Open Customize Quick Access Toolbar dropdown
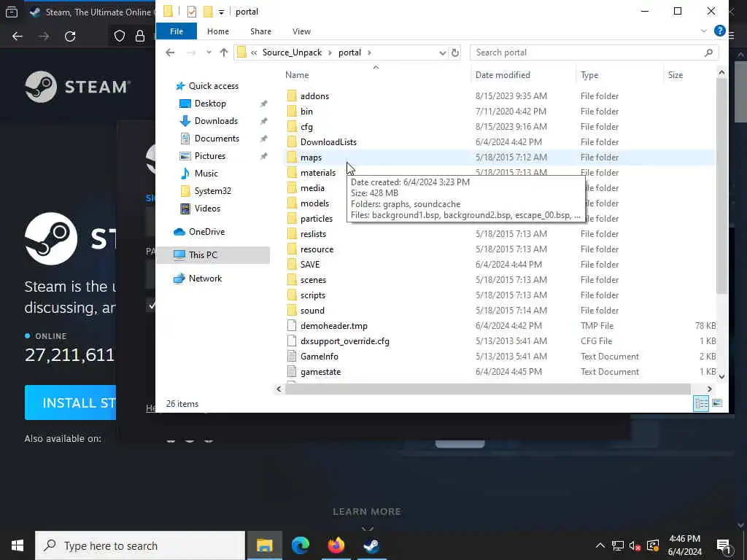Viewport: 747px width, 560px height. click(x=221, y=12)
